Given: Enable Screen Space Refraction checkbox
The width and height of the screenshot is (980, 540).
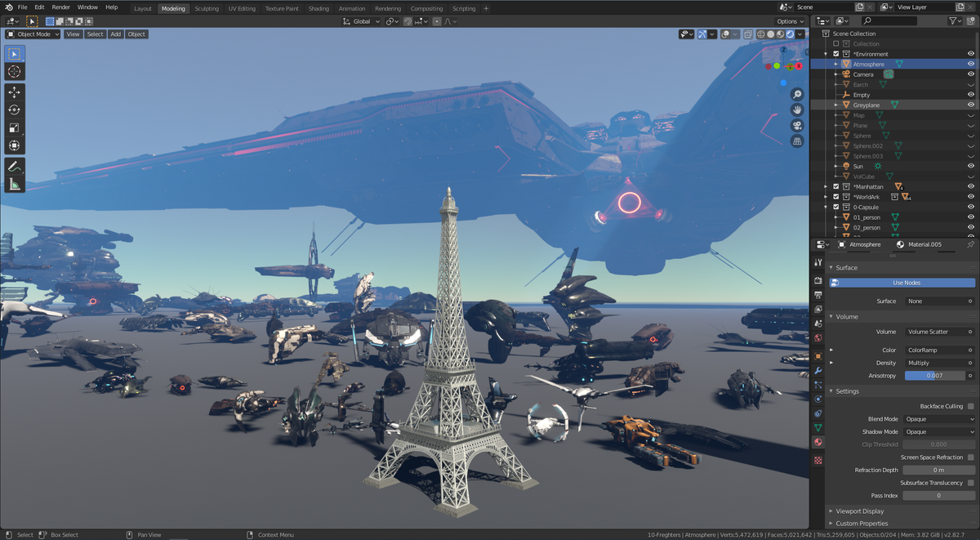Looking at the screenshot, I should (970, 457).
